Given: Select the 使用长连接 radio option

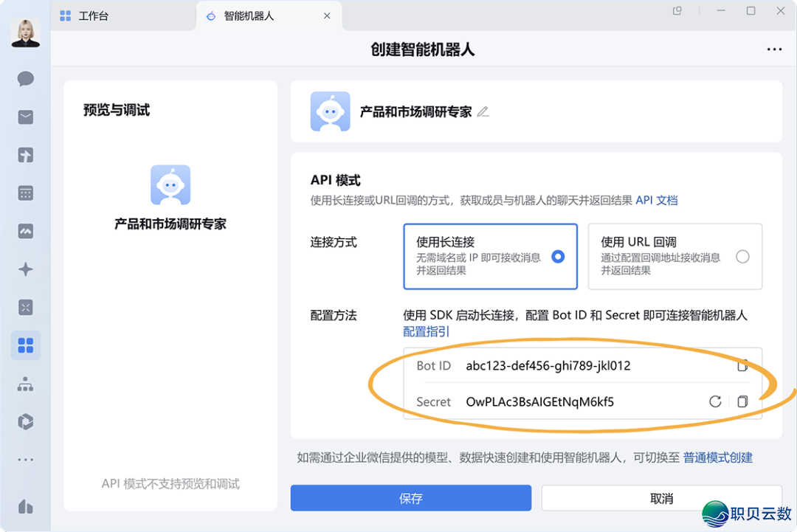Looking at the screenshot, I should [x=558, y=257].
